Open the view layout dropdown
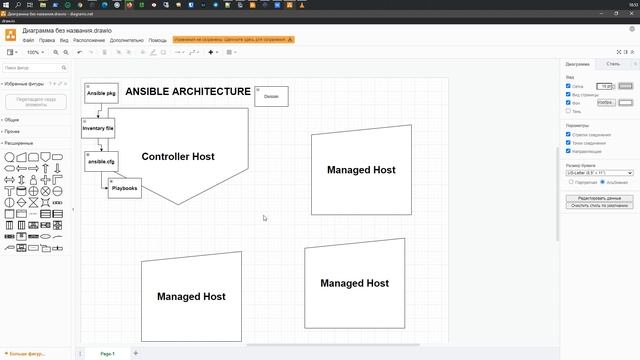Viewport: 640px width, 360px height. [12, 52]
